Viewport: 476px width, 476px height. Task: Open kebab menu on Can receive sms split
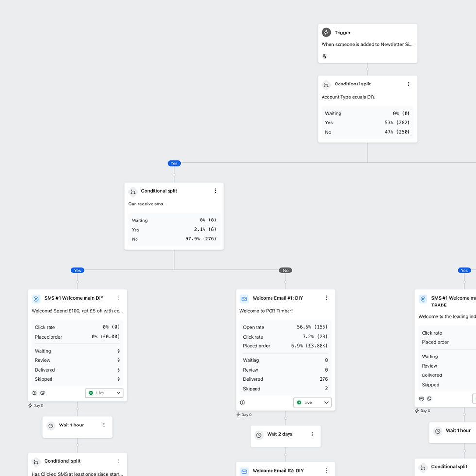click(x=215, y=191)
